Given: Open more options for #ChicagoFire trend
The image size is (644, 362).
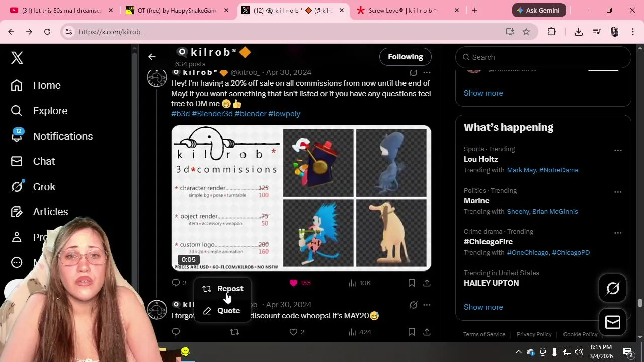Looking at the screenshot, I should click(x=618, y=233).
